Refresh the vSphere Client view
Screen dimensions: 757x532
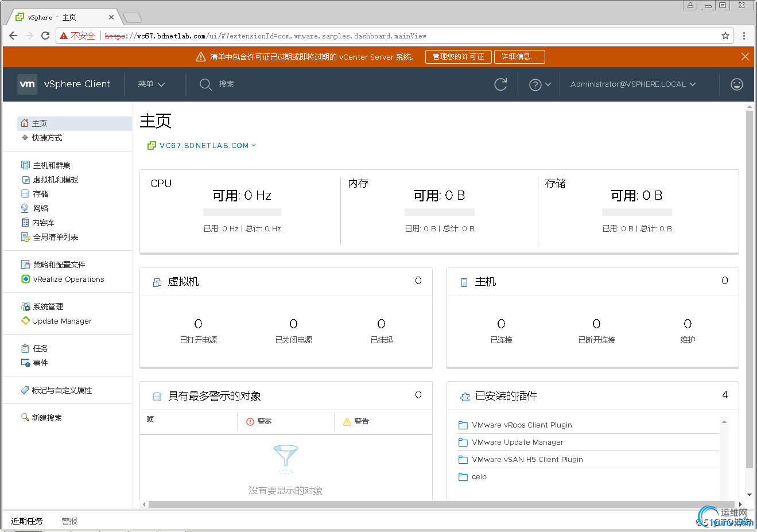pyautogui.click(x=500, y=84)
